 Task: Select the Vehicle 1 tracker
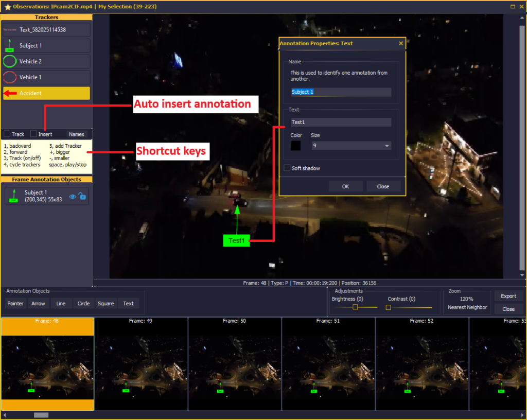tap(46, 77)
